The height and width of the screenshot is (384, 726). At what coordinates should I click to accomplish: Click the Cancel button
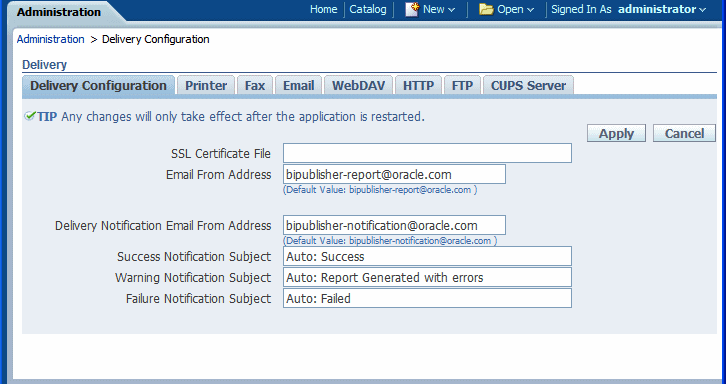[684, 133]
